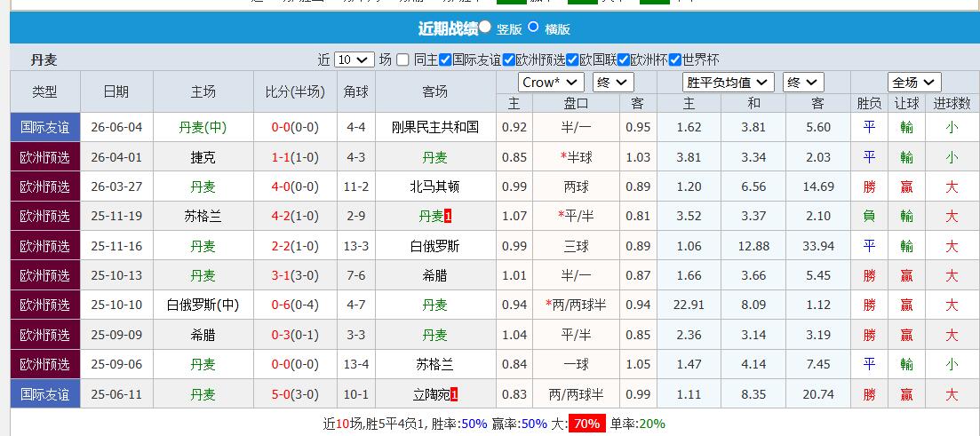Image resolution: width=980 pixels, height=436 pixels.
Task: Open the 终 dropdown beside Crow*
Action: point(614,83)
